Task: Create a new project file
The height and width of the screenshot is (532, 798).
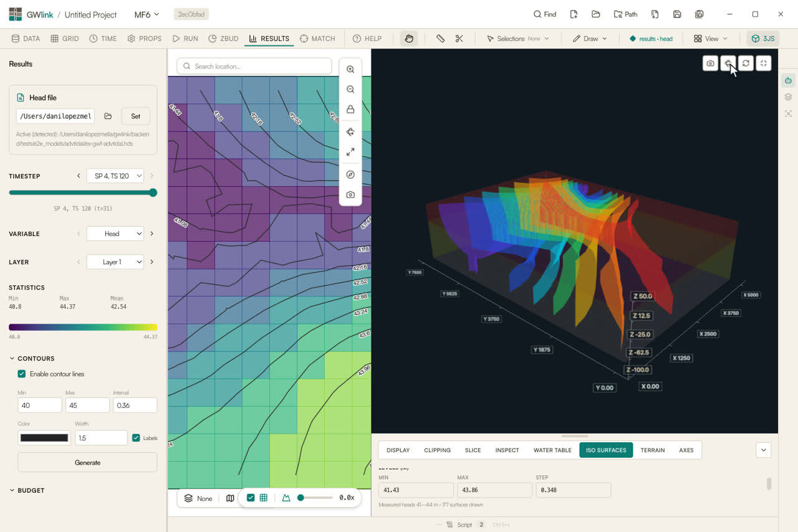Action: [574, 14]
